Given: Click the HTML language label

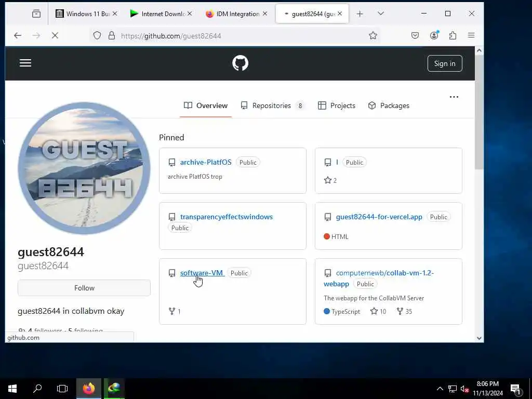Looking at the screenshot, I should [336, 236].
